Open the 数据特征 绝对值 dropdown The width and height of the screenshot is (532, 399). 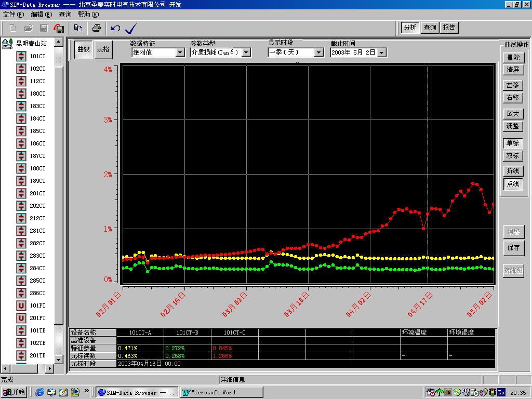click(x=180, y=52)
